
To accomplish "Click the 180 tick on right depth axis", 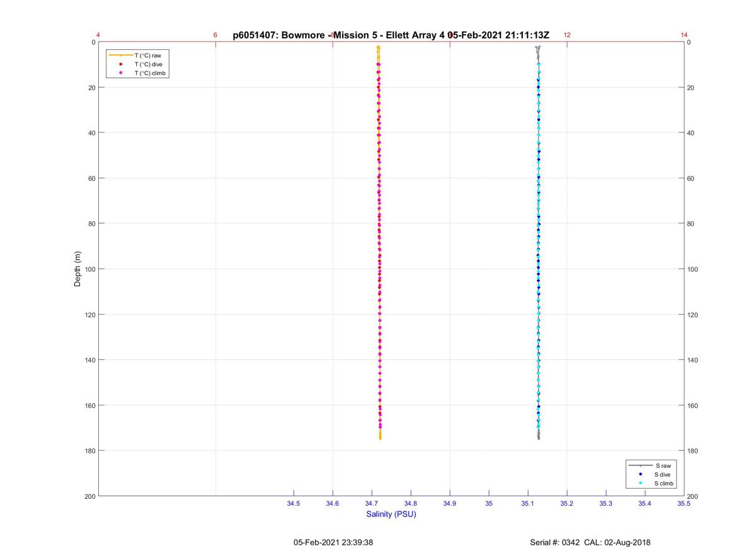I will click(693, 451).
